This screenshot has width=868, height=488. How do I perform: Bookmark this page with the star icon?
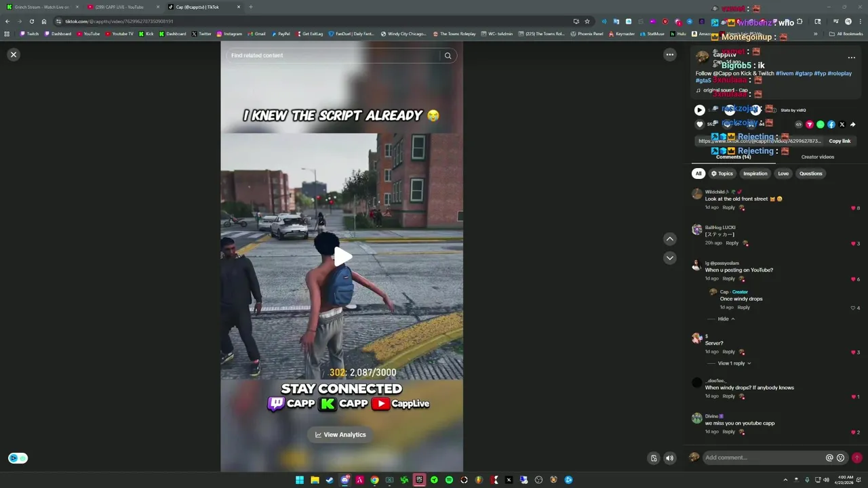coord(587,21)
